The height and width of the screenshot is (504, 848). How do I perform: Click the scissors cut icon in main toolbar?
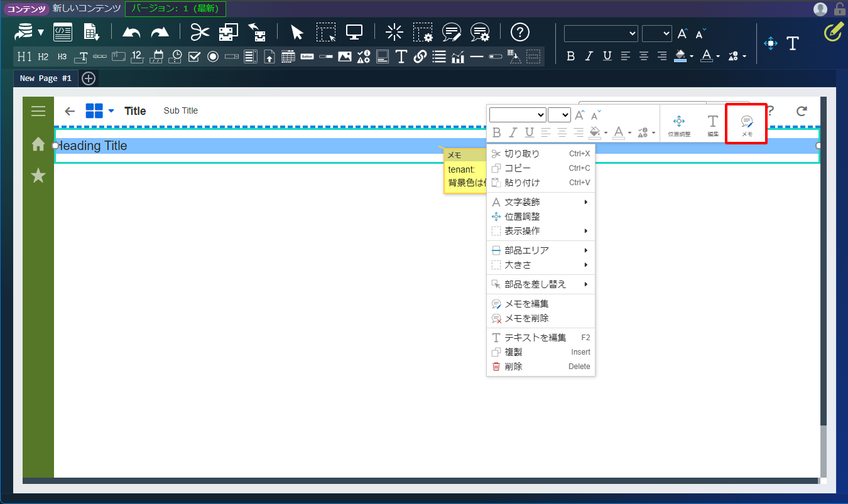(x=200, y=32)
